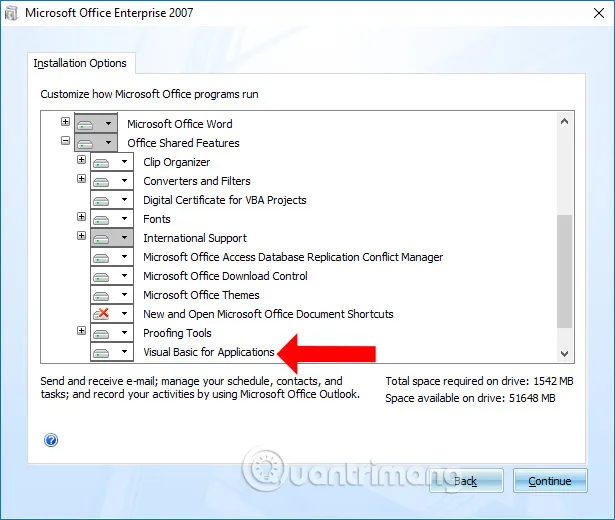Click the feature list vertical scrollbar thumb

click(564, 271)
